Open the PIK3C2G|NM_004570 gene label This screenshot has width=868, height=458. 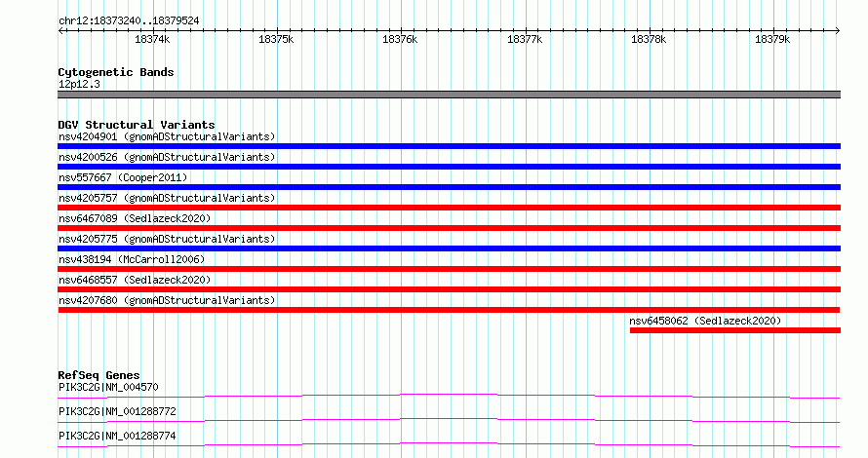point(108,387)
